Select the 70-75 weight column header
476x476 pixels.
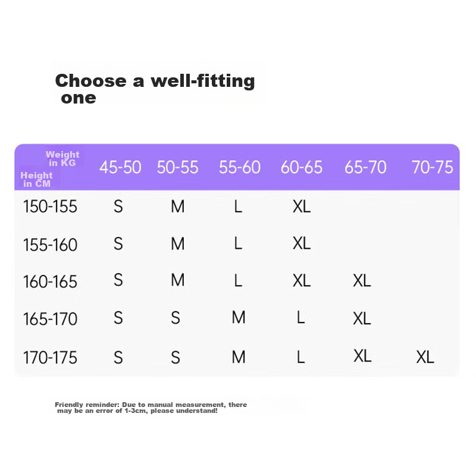(x=432, y=168)
